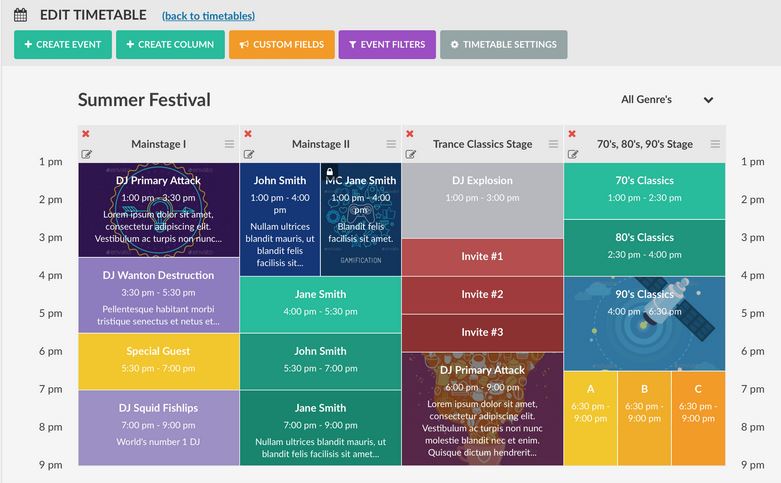The image size is (781, 483).
Task: Click the 70's, 80's, 90's Stage column title
Action: [x=645, y=144]
